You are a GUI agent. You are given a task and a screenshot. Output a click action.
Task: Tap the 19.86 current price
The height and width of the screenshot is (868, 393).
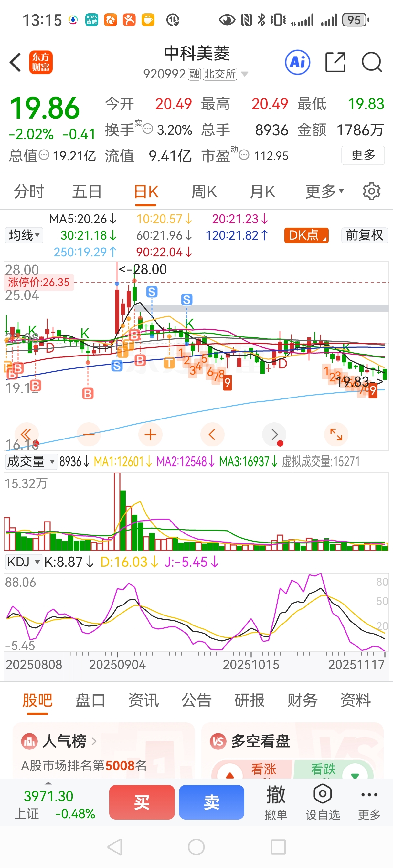pyautogui.click(x=45, y=108)
